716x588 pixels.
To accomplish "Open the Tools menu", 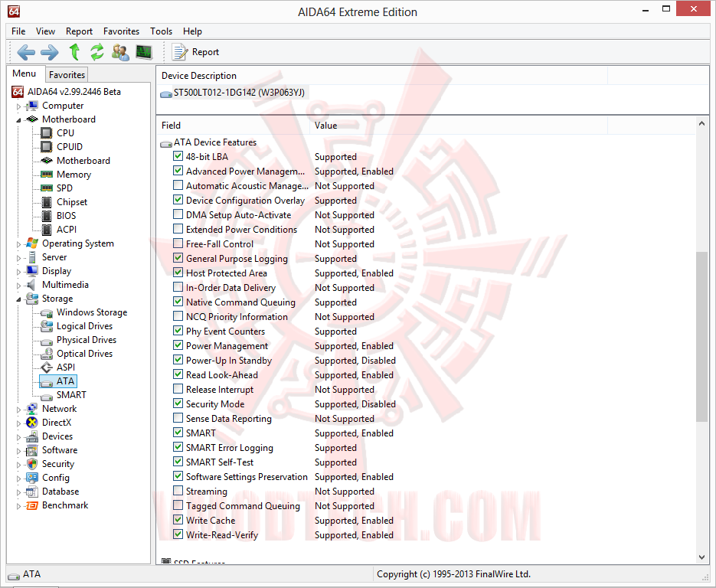I will (x=161, y=31).
